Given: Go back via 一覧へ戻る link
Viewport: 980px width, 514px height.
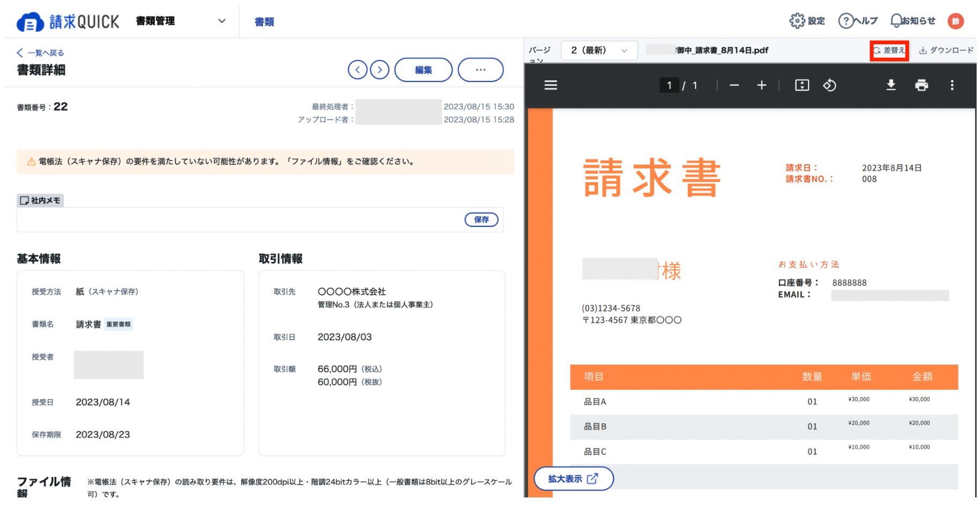Looking at the screenshot, I should click(x=40, y=52).
